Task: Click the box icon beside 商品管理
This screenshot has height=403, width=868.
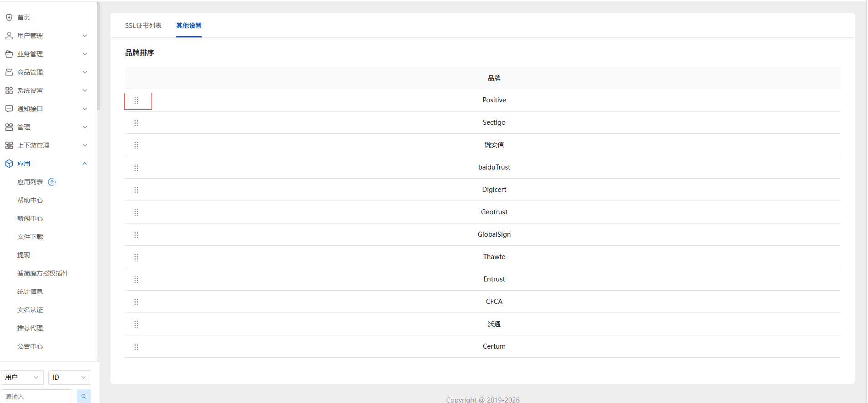Action: (x=9, y=72)
